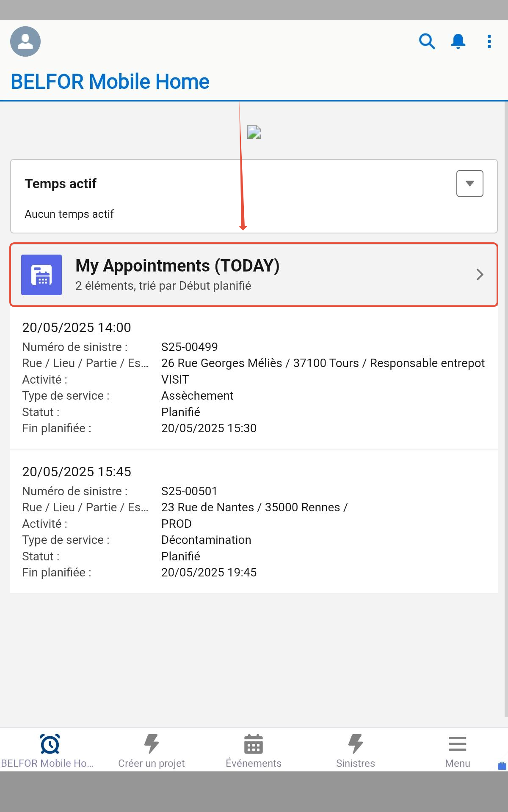
Task: Open the Menu hamburger tab
Action: [458, 750]
